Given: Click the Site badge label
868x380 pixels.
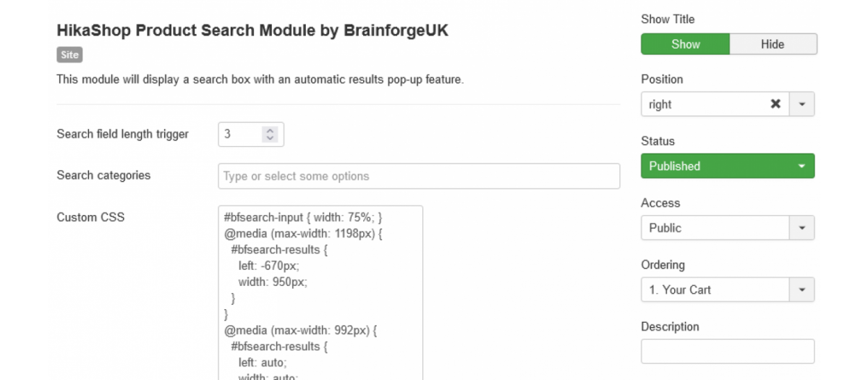Looking at the screenshot, I should tap(69, 54).
